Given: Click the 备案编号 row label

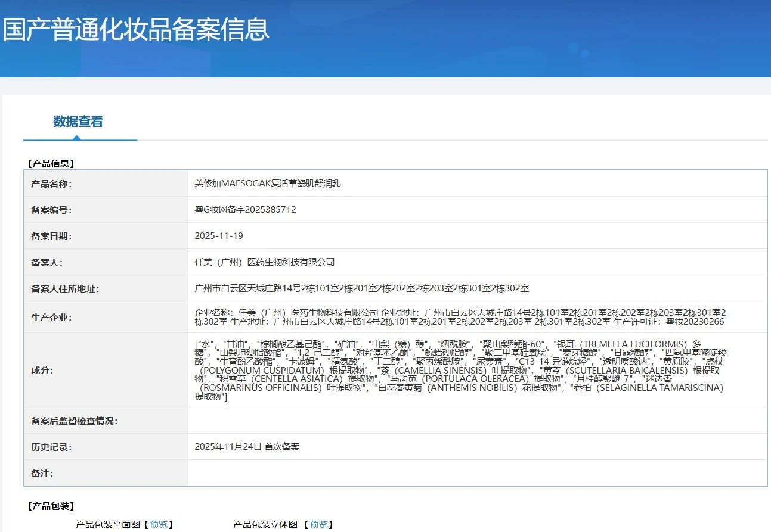Looking at the screenshot, I should (51, 210).
